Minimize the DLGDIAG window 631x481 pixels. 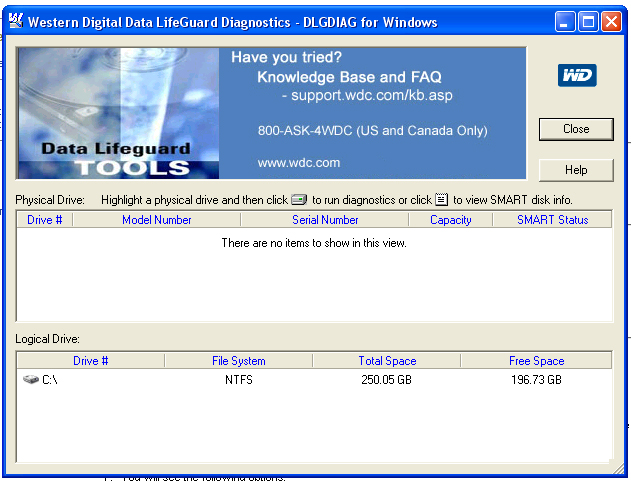565,21
